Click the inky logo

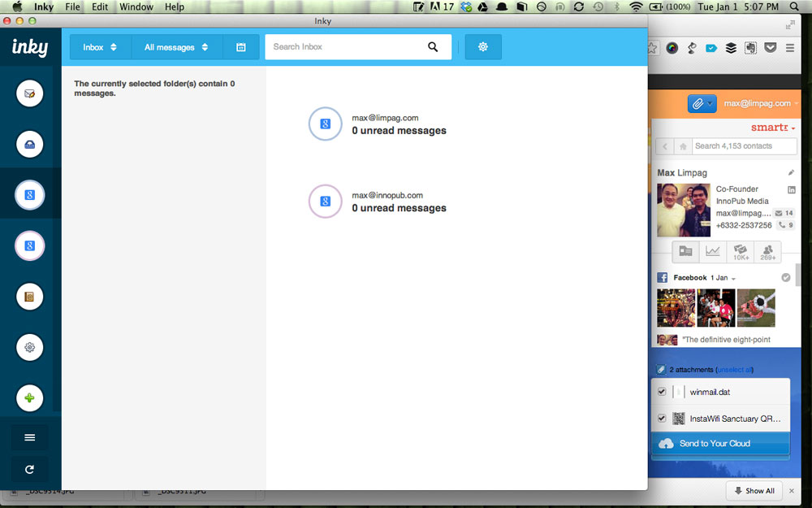30,47
